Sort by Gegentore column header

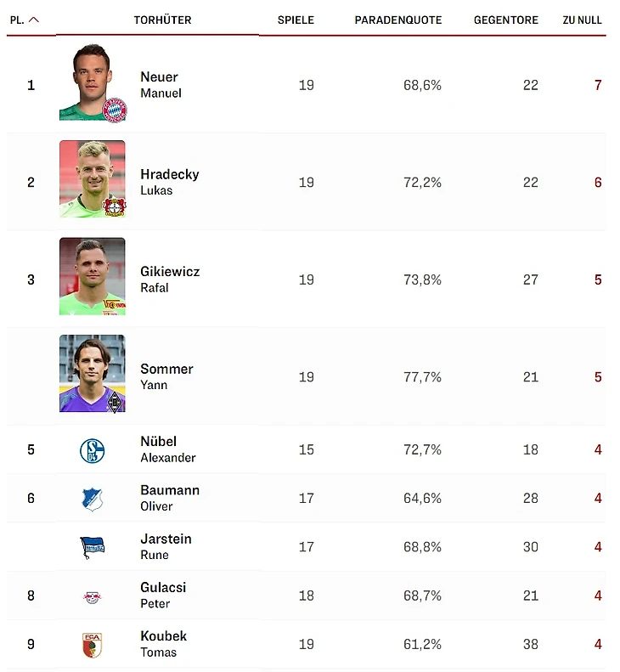[505, 20]
